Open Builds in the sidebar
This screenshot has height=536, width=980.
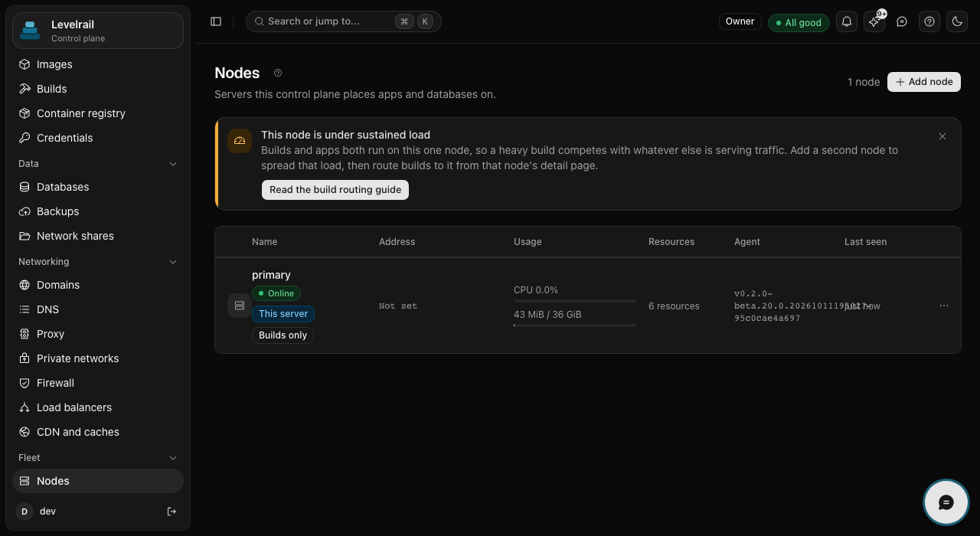(x=98, y=89)
